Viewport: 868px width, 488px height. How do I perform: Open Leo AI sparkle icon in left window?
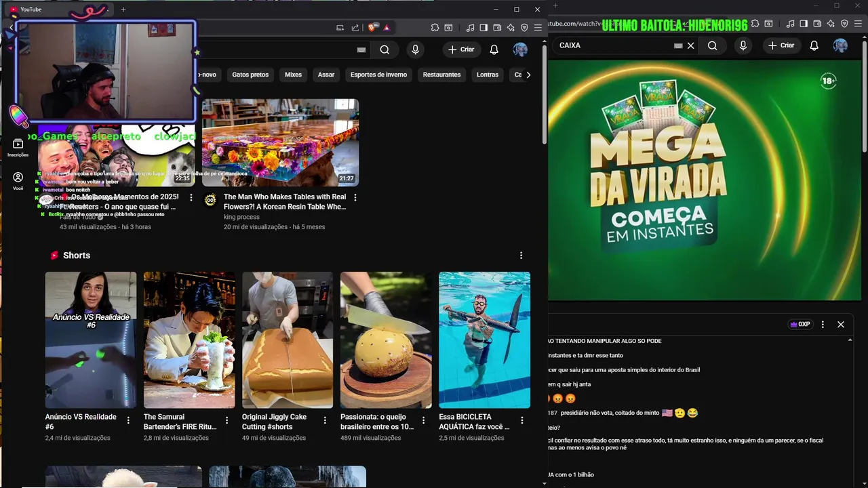[x=511, y=28]
